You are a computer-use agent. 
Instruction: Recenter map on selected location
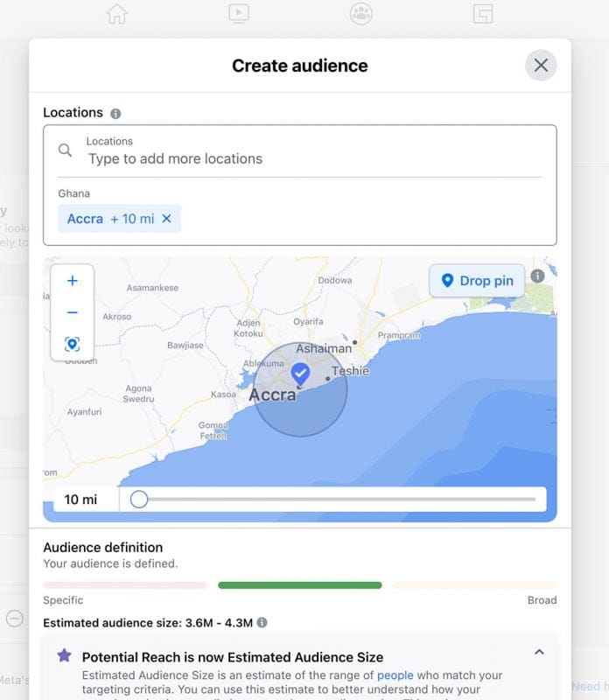point(73,344)
